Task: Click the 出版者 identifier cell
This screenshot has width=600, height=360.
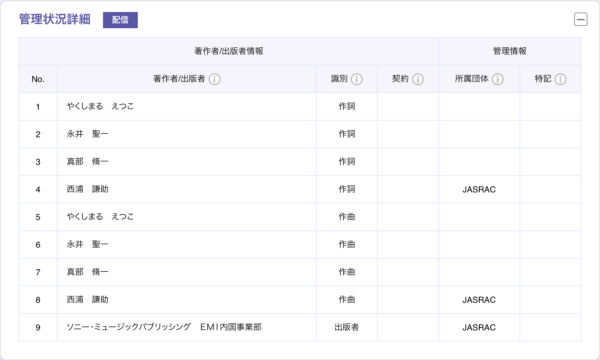Action: tap(347, 327)
